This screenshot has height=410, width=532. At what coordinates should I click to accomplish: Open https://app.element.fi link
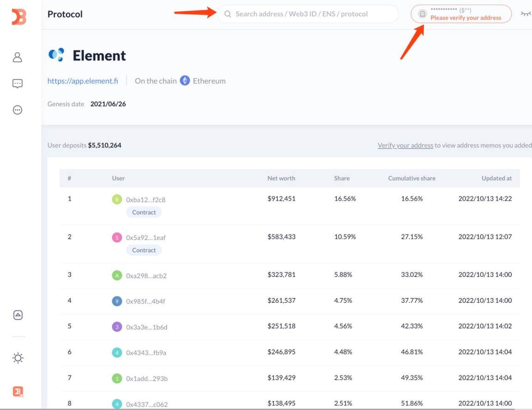click(x=83, y=81)
